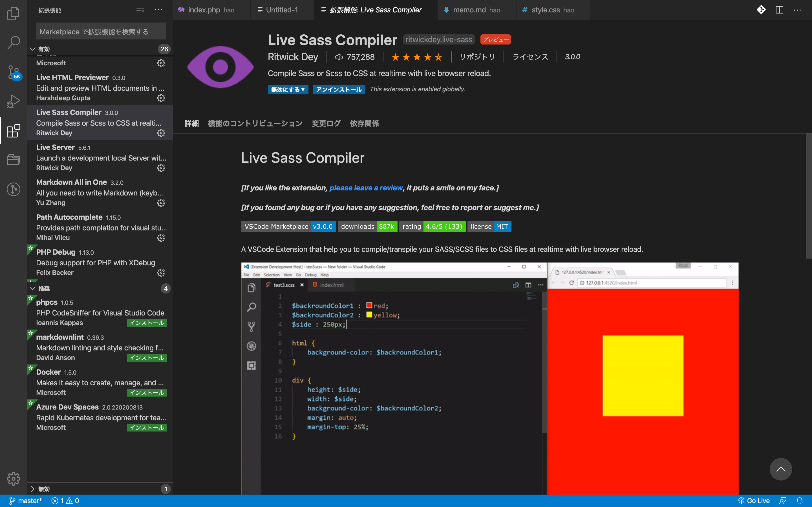
Task: Open the Manage gear in activity bar
Action: (x=14, y=479)
